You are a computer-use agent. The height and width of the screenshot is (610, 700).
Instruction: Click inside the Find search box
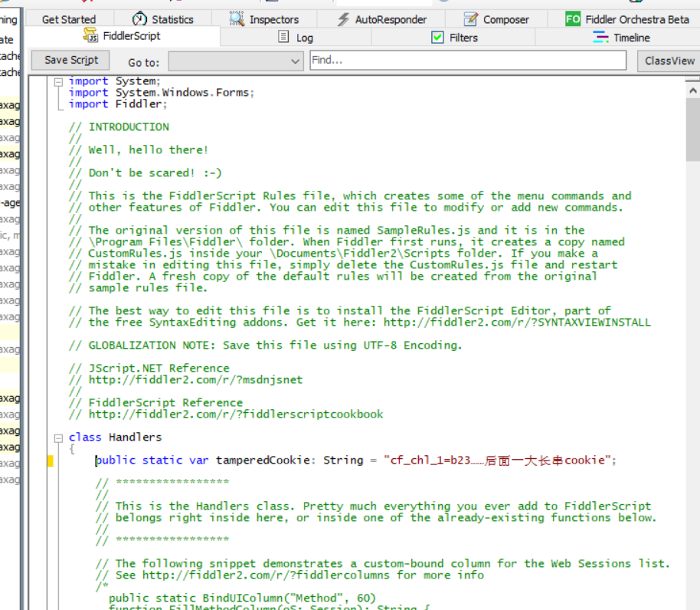[467, 60]
